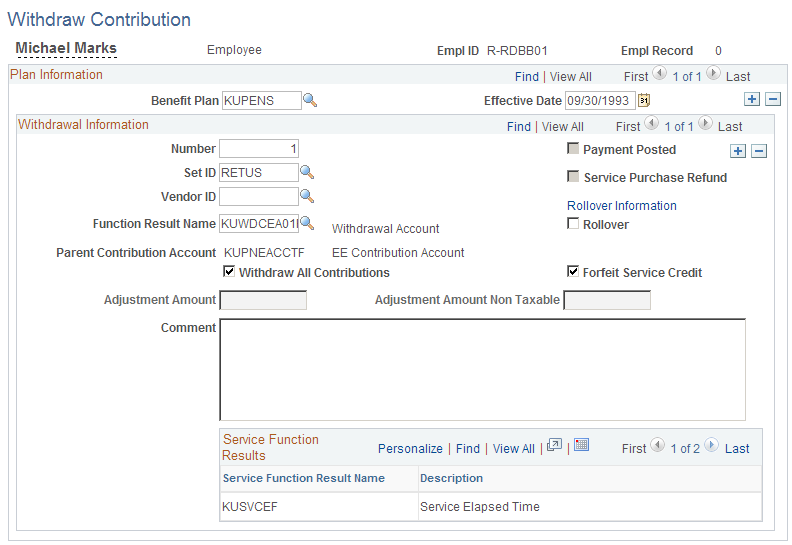Image resolution: width=792 pixels, height=545 pixels.
Task: Click View All in Service Function Results
Action: pyautogui.click(x=513, y=449)
